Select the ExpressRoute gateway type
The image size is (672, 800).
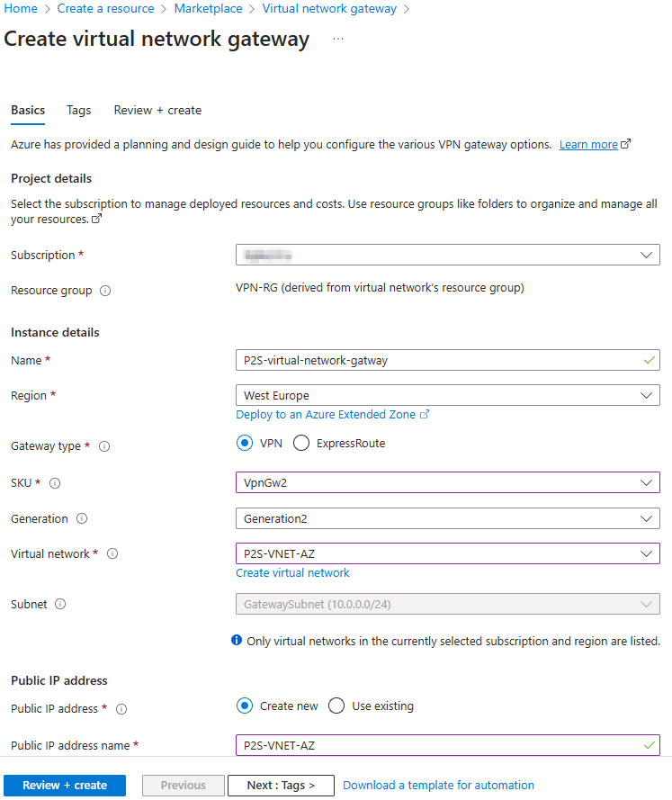301,443
